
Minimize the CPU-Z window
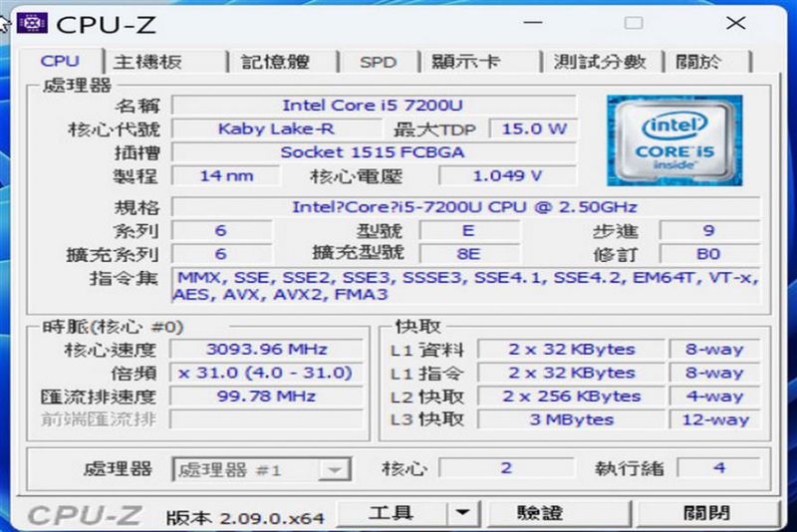(x=533, y=23)
